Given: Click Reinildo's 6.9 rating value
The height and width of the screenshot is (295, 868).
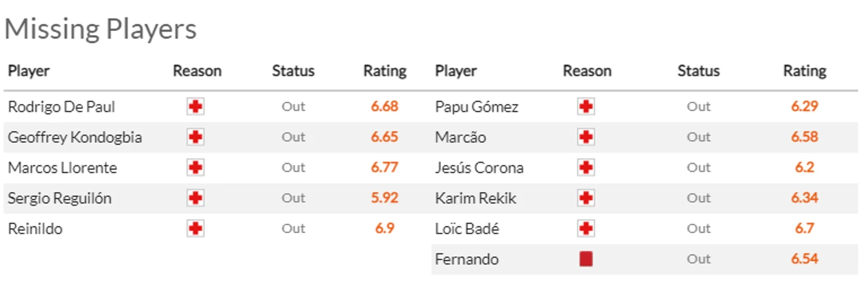Looking at the screenshot, I should (385, 228).
